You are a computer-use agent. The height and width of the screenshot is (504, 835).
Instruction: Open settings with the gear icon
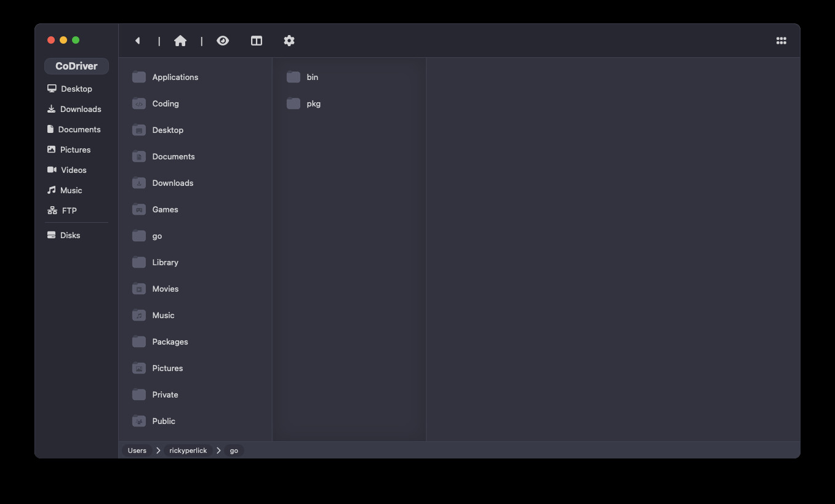(x=289, y=41)
